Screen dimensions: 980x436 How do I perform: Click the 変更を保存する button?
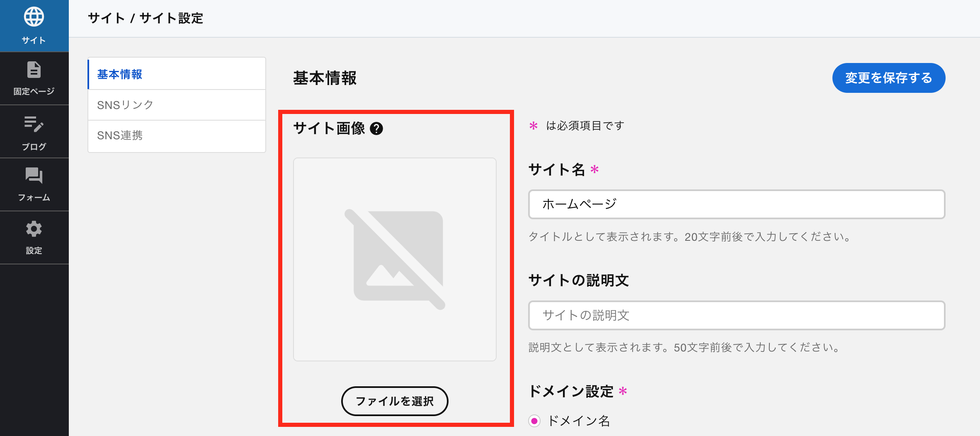pyautogui.click(x=889, y=78)
